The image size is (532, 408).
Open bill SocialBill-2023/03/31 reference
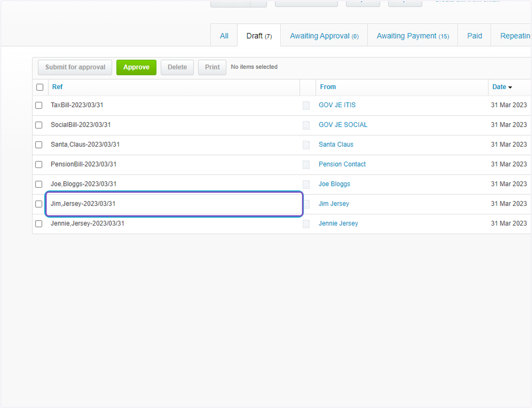click(x=81, y=125)
